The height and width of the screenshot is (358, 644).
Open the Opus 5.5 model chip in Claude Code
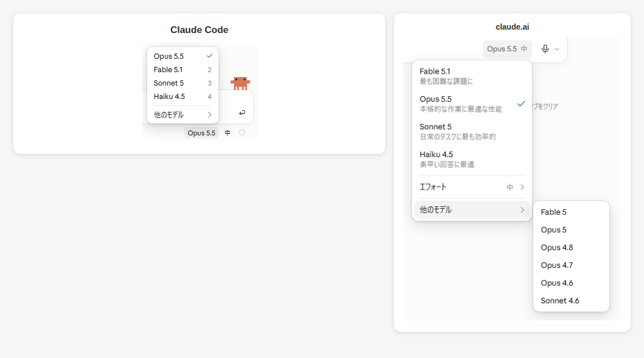[201, 133]
